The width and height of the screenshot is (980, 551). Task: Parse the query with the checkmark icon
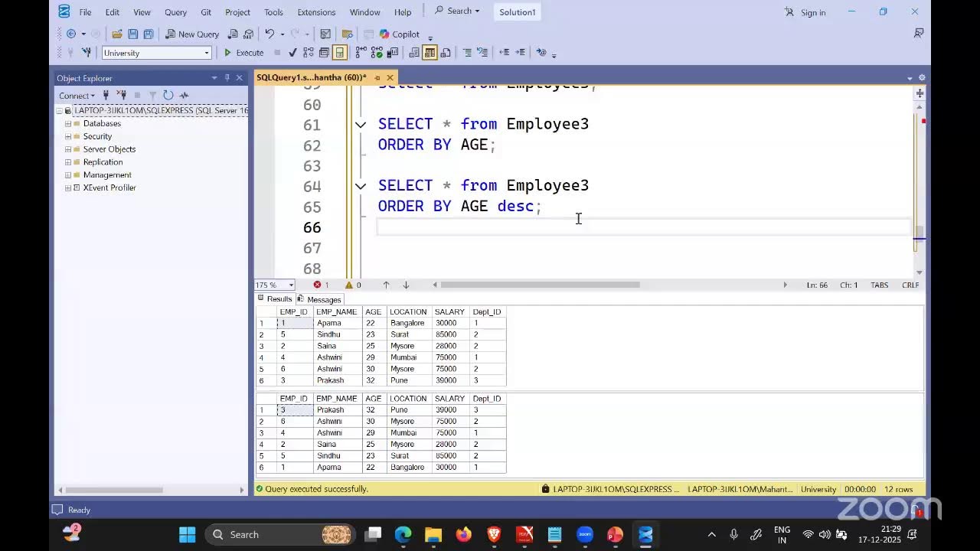[x=292, y=53]
